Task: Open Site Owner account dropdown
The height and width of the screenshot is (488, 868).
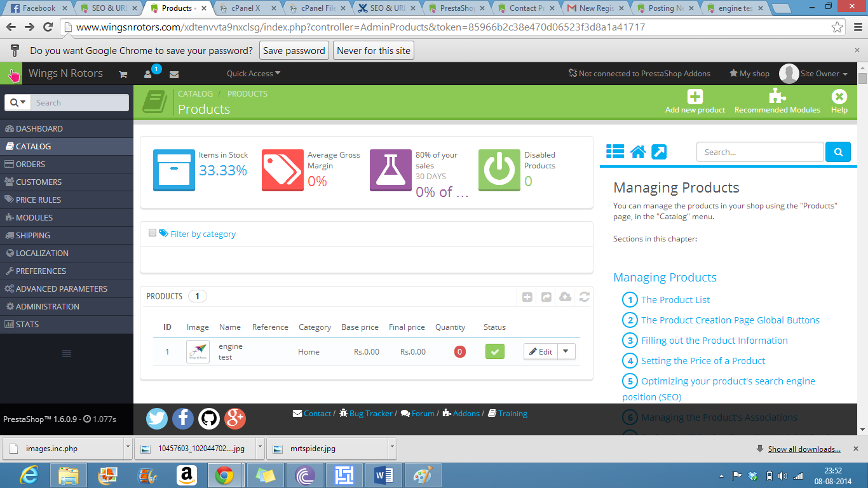Action: pyautogui.click(x=814, y=74)
